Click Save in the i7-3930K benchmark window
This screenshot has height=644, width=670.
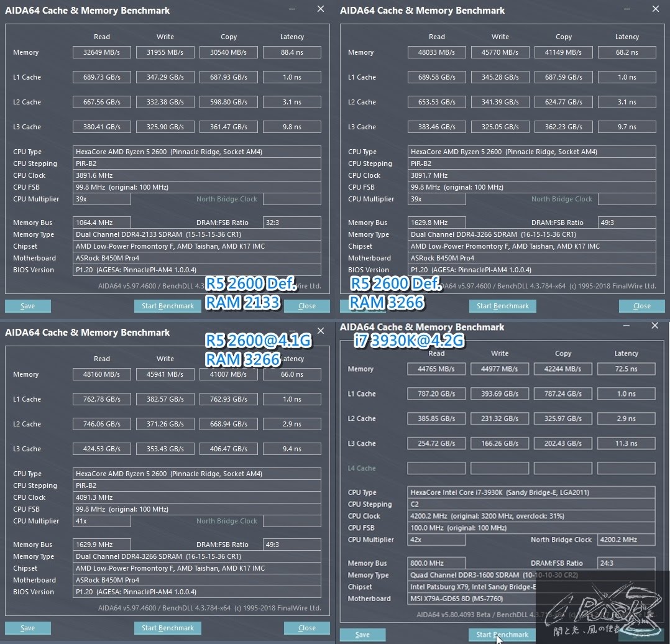click(x=363, y=635)
